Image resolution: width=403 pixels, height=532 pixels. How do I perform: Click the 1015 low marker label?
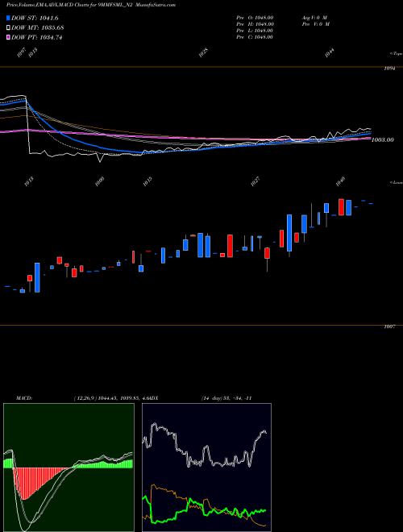tap(147, 181)
